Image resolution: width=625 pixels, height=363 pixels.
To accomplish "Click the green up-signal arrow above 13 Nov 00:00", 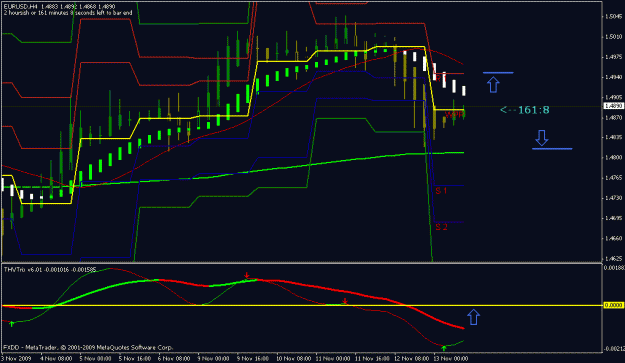I will pos(444,348).
